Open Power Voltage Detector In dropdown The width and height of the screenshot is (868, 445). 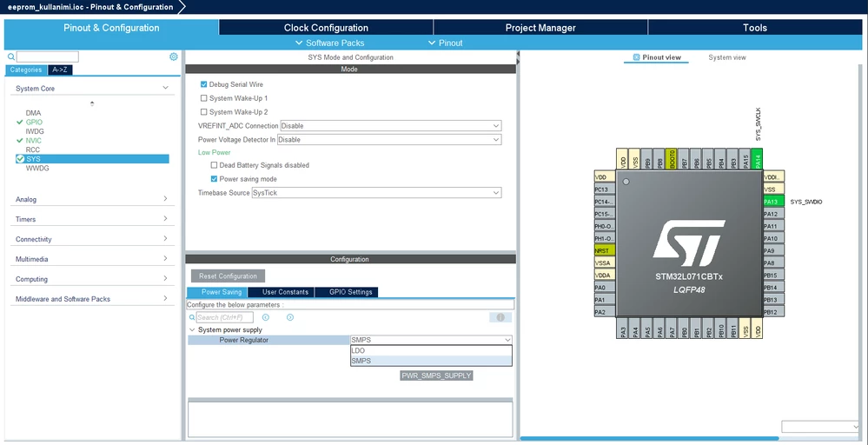pyautogui.click(x=390, y=139)
